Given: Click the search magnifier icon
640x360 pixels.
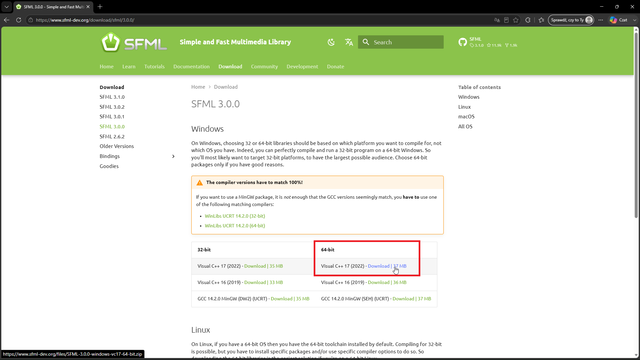Looking at the screenshot, I should coord(366,42).
